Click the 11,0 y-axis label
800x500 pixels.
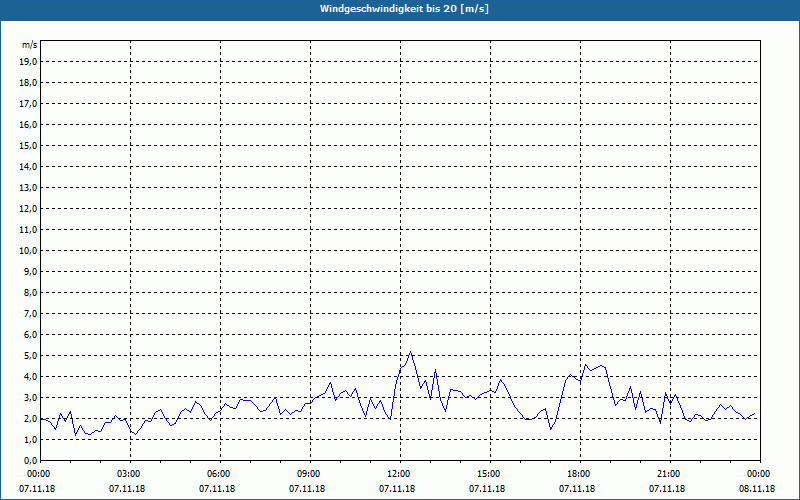coord(29,230)
